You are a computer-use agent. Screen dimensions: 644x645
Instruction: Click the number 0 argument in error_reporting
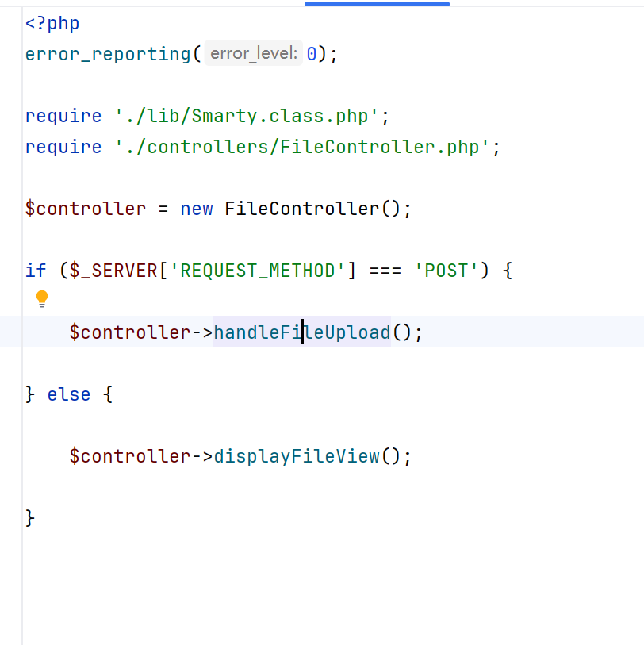pos(312,54)
